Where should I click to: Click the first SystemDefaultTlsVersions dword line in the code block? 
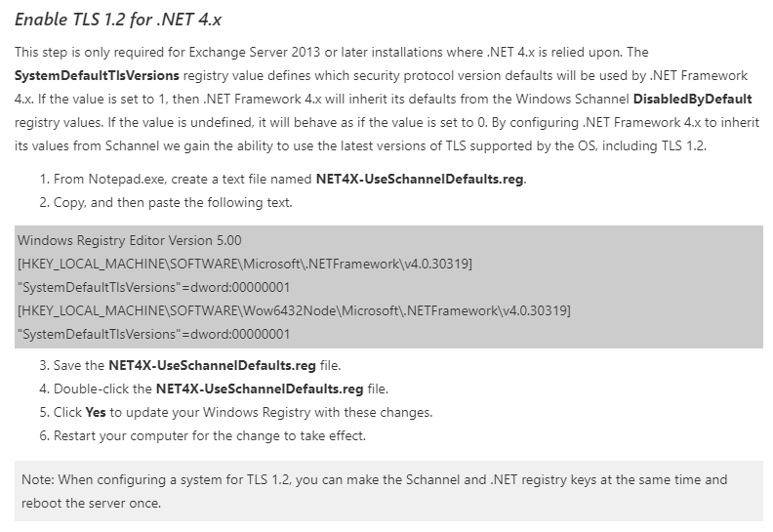154,287
